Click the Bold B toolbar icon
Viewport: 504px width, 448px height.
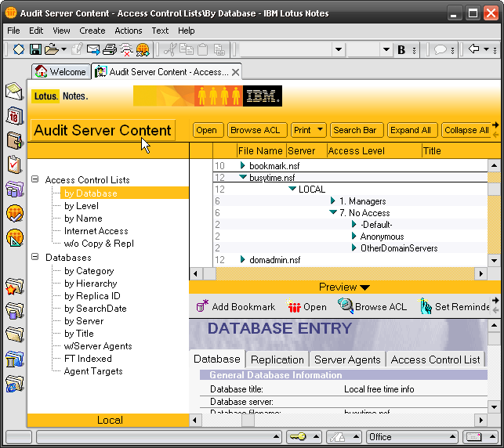401,50
